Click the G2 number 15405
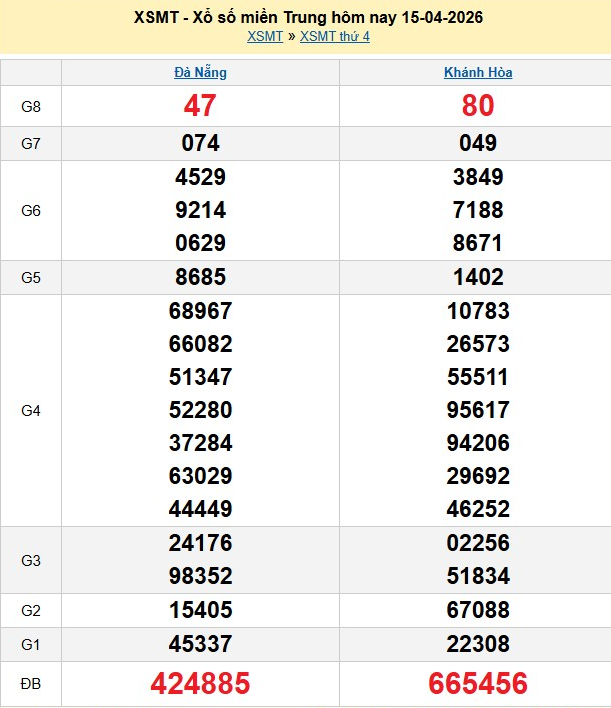 (200, 610)
